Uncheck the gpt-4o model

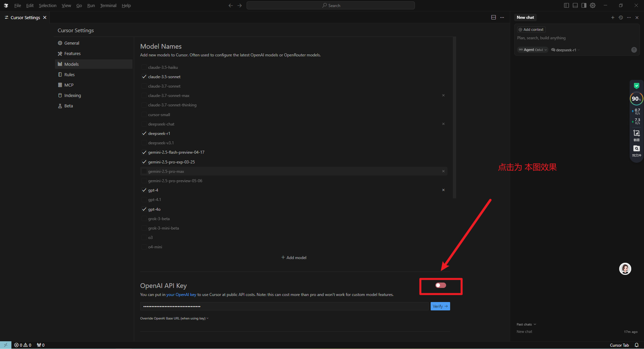click(144, 209)
